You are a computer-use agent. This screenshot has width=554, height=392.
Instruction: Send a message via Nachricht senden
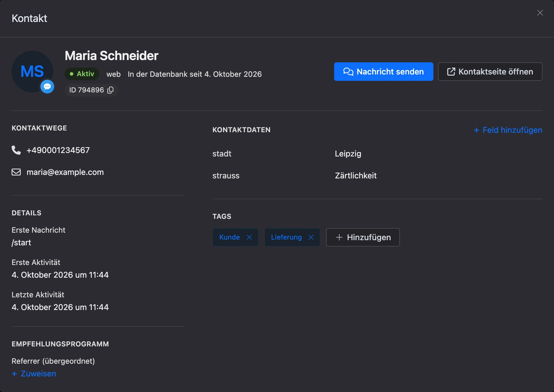[383, 72]
